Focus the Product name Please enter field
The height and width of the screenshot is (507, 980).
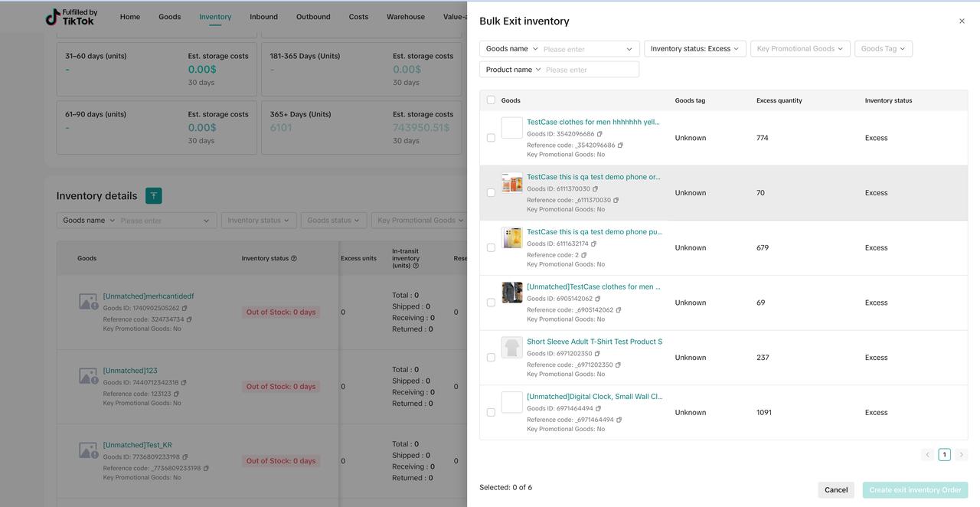pyautogui.click(x=591, y=70)
